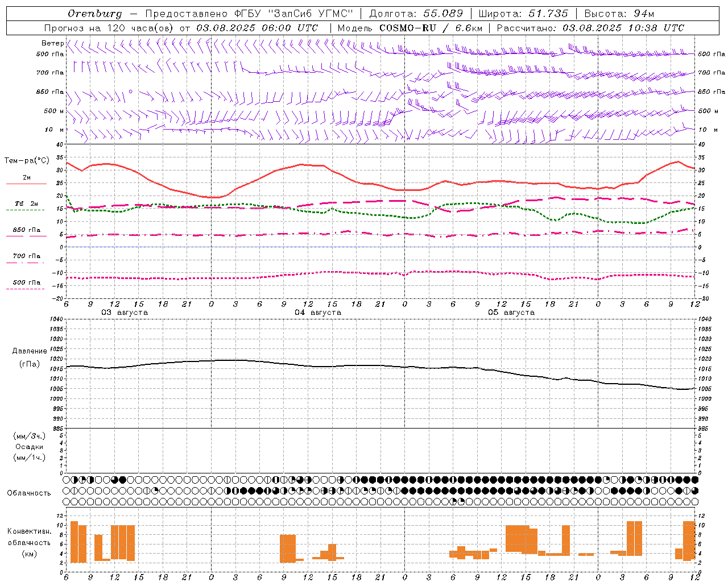This screenshot has height=582, width=728.
Task: Click the Ветер wind panel label
Action: point(52,43)
